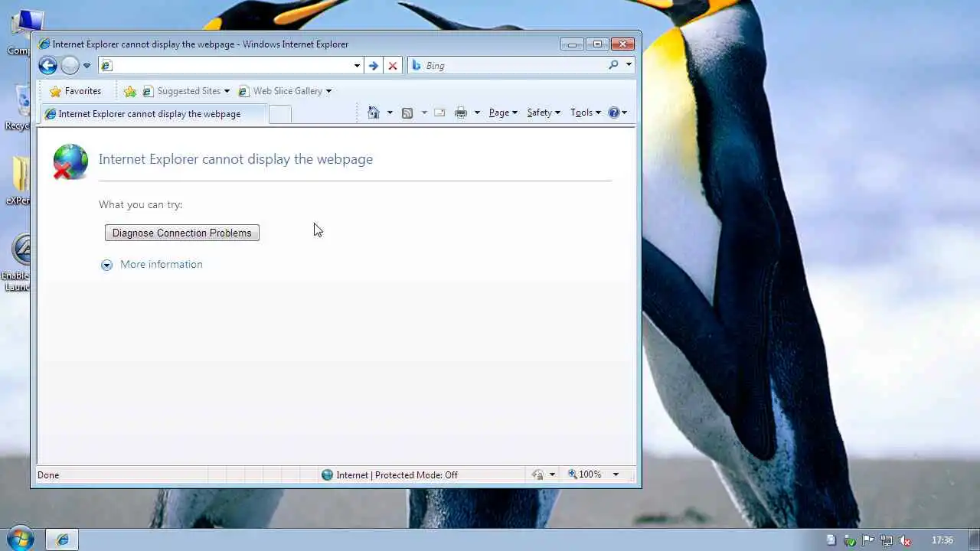Screen dimensions: 980x551
Task: Open the search provider dropdown arrow
Action: coord(629,65)
